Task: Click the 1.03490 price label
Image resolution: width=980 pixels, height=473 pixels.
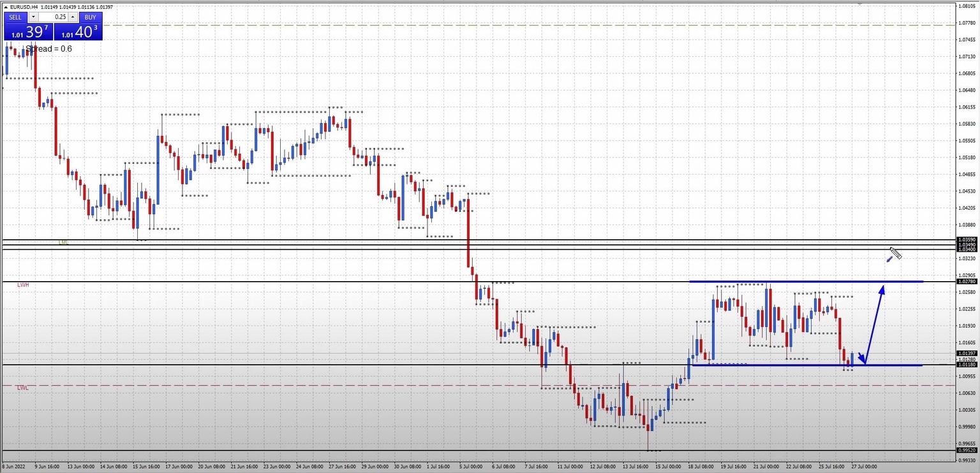Action: (x=967, y=245)
